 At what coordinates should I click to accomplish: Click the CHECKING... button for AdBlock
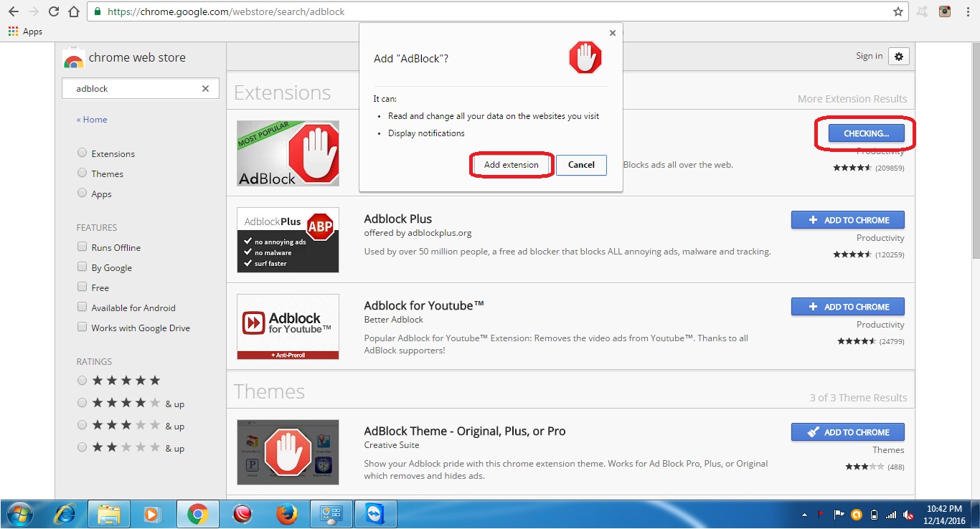866,133
